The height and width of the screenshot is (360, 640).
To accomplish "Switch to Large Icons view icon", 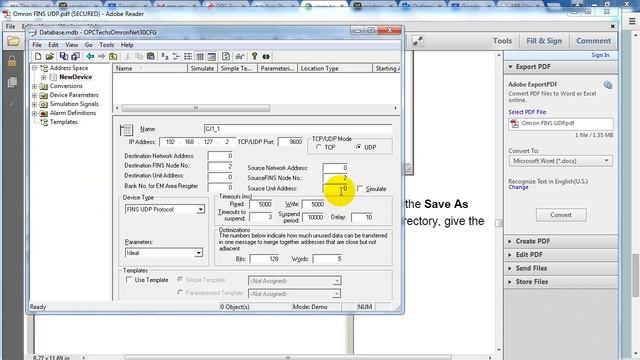I will (164, 56).
